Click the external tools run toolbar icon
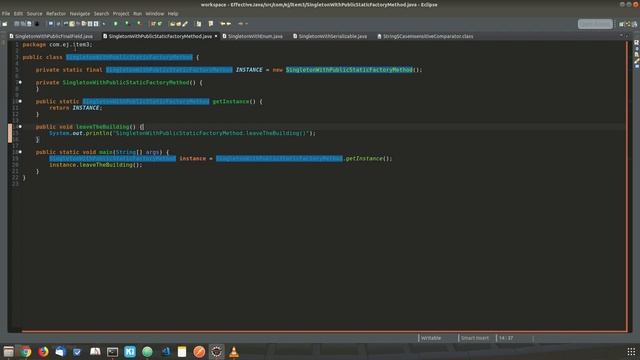Screen dimensions: 640x360 [x=140, y=24]
